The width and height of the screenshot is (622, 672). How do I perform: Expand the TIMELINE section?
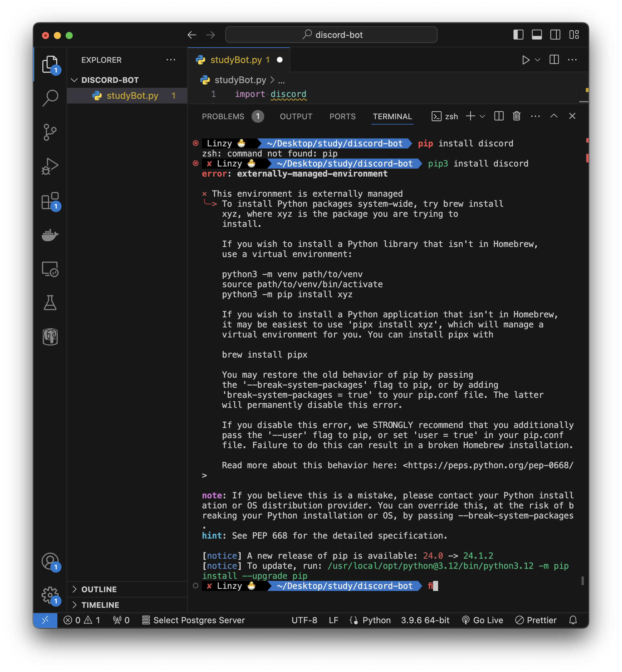(127, 605)
